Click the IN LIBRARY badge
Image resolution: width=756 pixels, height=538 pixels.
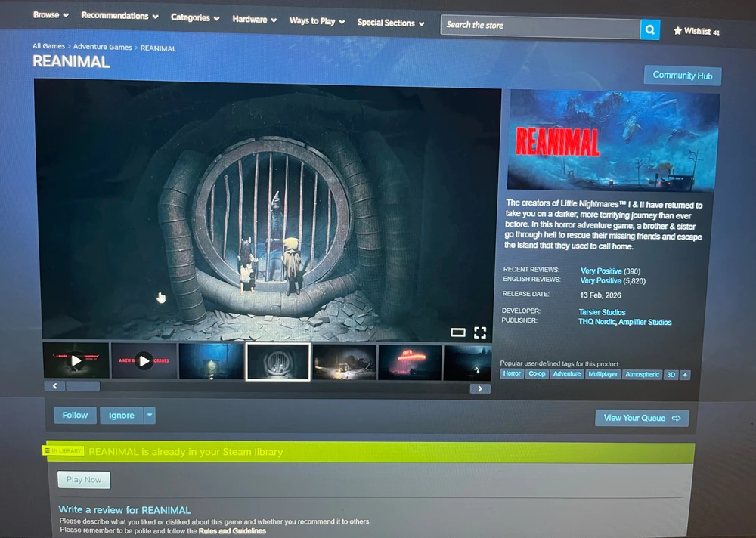pos(64,450)
